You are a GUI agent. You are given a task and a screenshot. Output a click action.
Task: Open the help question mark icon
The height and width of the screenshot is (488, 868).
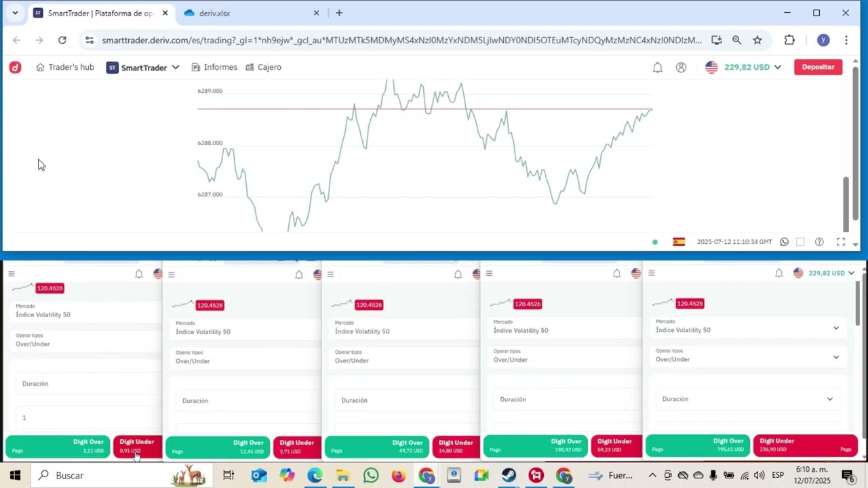coord(819,242)
